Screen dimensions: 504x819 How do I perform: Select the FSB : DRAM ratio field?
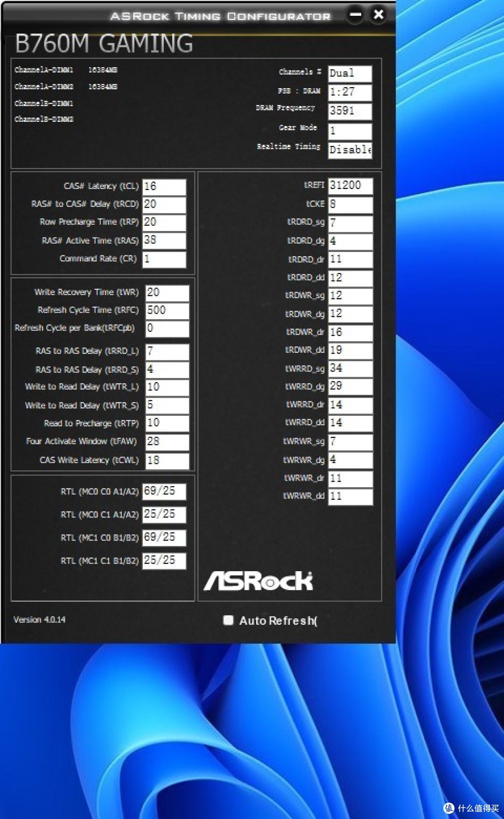tap(350, 92)
